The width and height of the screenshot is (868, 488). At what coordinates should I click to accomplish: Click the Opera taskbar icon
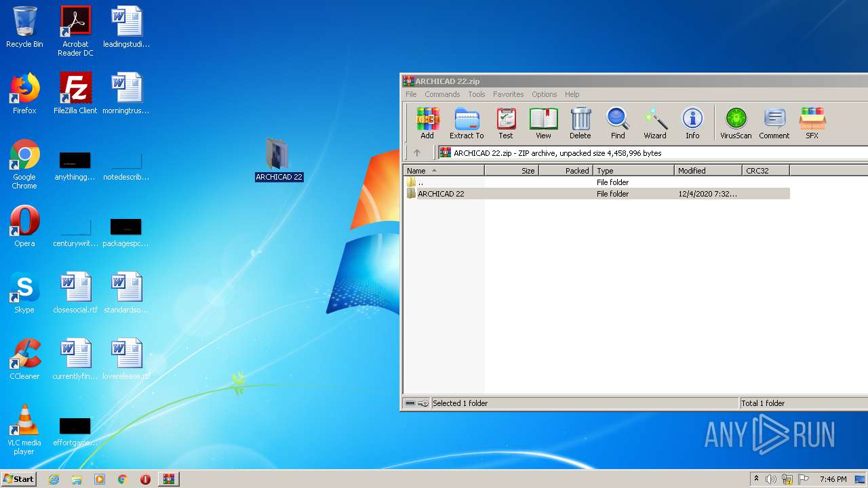(x=145, y=479)
